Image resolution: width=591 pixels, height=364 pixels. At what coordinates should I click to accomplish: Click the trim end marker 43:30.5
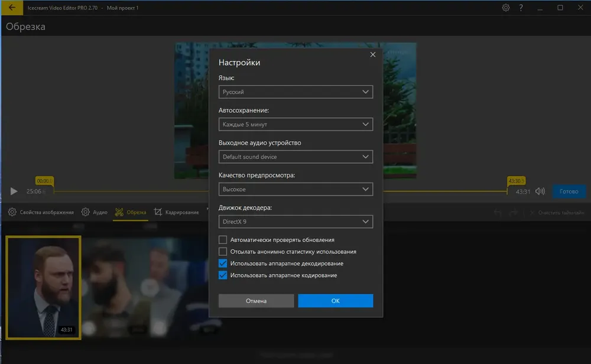tap(516, 181)
